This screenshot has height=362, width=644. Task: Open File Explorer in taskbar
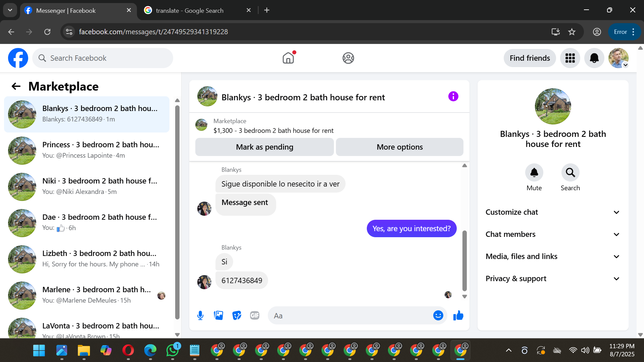84,351
